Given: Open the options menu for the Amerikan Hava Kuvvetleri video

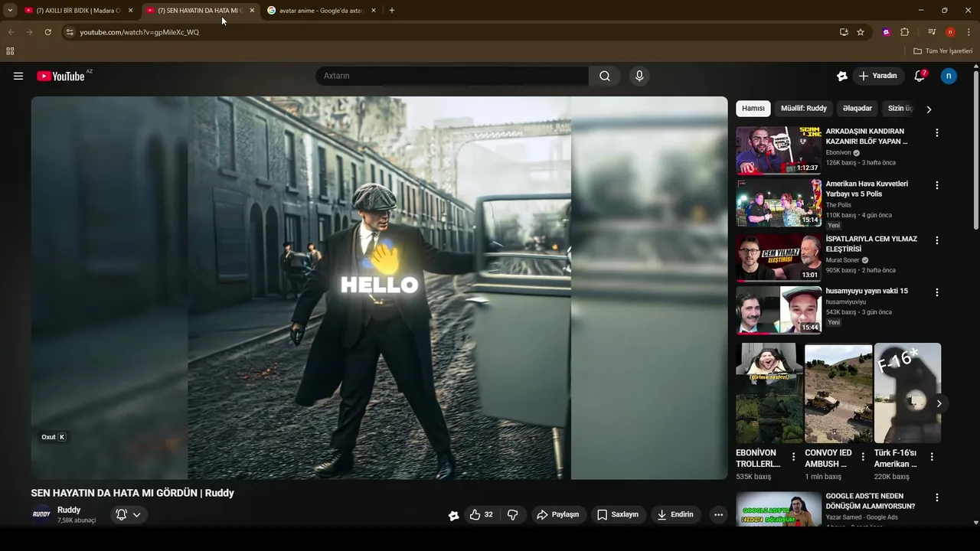Looking at the screenshot, I should (936, 185).
